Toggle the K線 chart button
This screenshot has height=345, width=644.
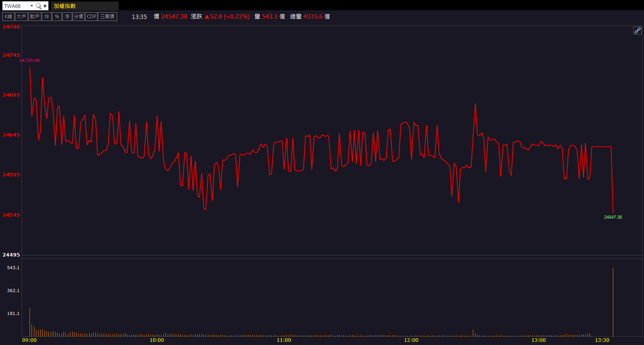pyautogui.click(x=8, y=16)
